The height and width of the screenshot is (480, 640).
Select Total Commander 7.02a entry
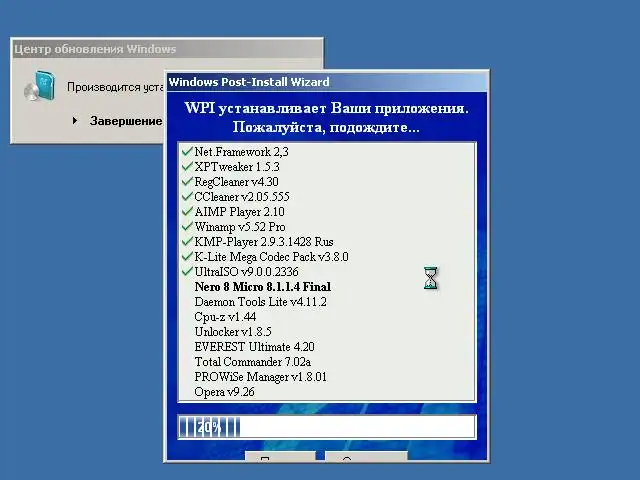(252, 362)
